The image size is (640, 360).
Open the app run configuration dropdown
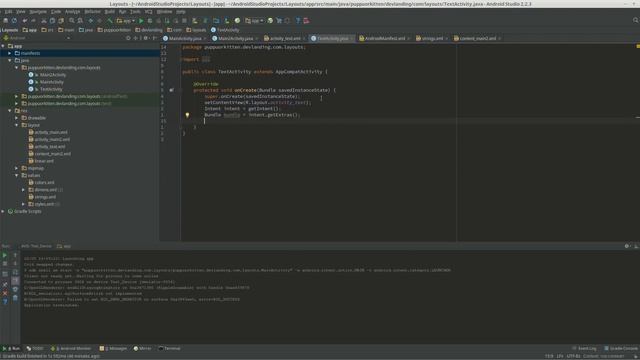click(126, 20)
